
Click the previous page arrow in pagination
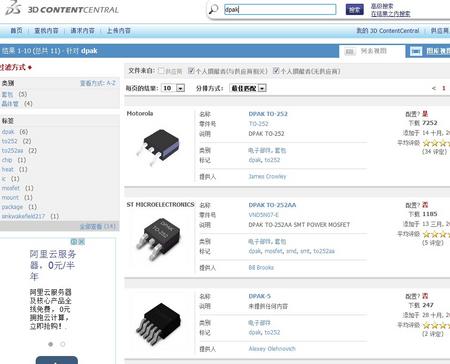coord(434,88)
